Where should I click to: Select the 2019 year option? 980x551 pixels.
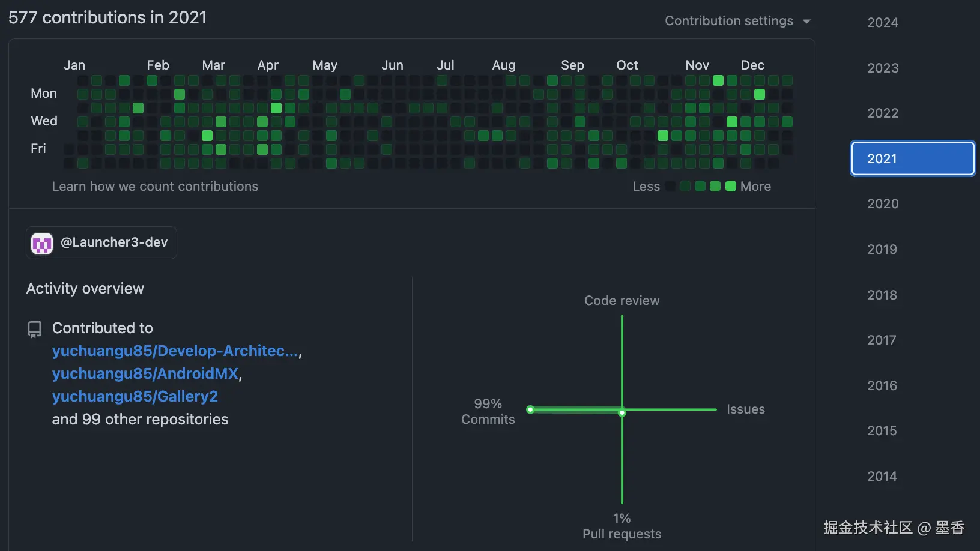pyautogui.click(x=882, y=249)
